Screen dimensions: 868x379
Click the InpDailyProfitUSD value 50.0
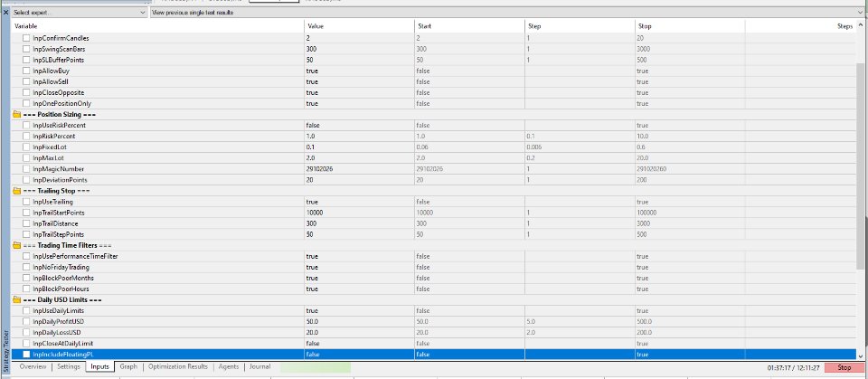312,322
